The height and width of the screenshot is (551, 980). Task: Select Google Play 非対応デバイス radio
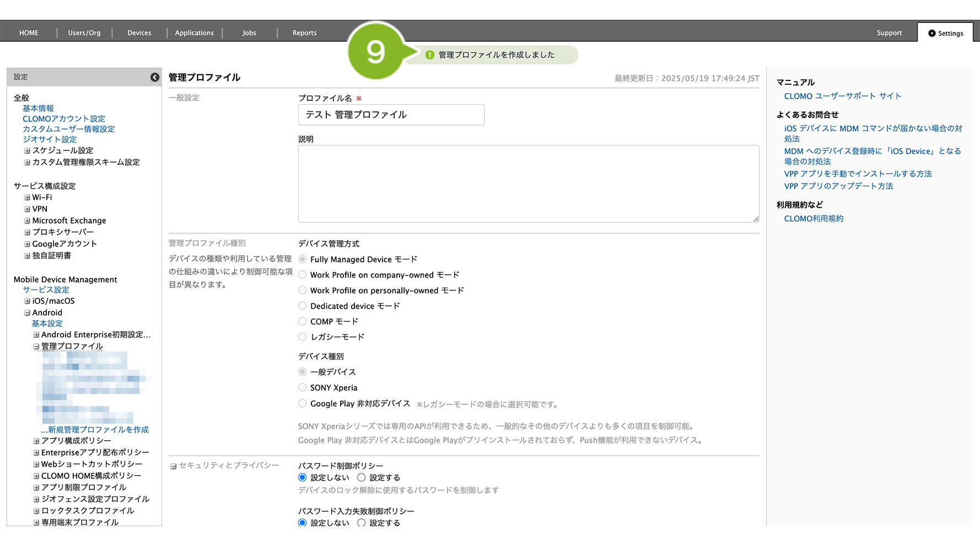[303, 403]
